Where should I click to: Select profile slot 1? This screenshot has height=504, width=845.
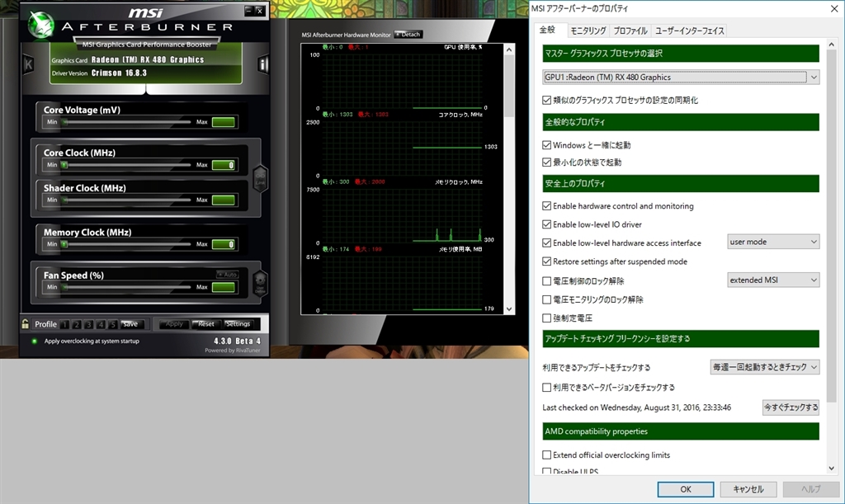pos(64,324)
